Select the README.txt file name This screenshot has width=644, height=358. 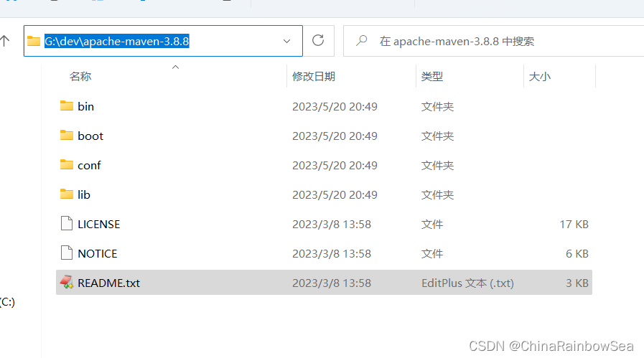click(109, 283)
